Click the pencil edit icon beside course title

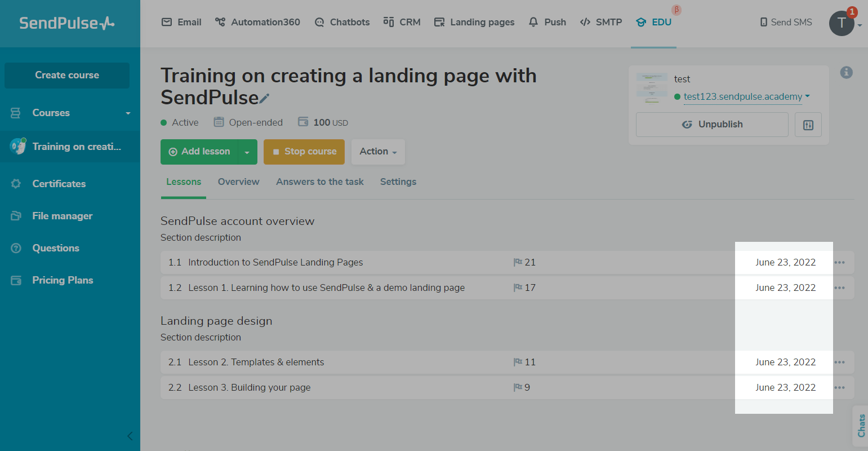264,99
